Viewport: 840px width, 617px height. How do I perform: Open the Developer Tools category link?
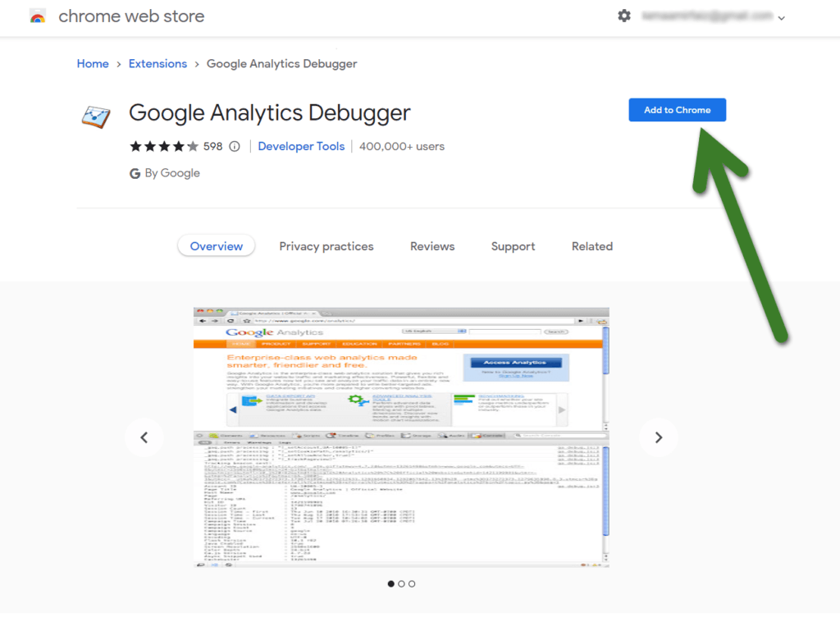click(301, 146)
